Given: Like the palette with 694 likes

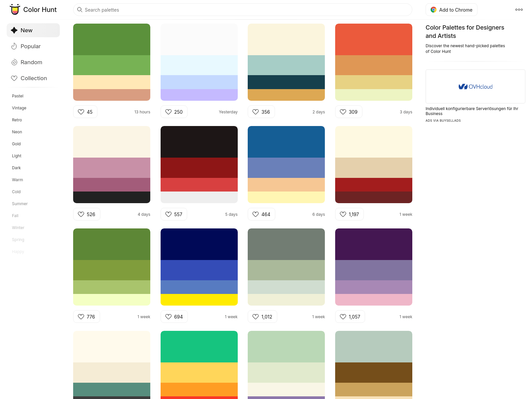Looking at the screenshot, I should pyautogui.click(x=174, y=317).
